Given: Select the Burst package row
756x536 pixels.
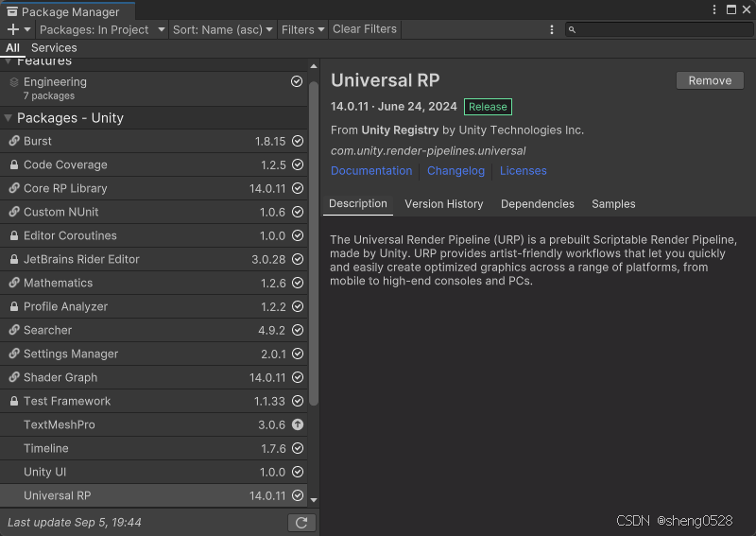Looking at the screenshot, I should tap(153, 141).
